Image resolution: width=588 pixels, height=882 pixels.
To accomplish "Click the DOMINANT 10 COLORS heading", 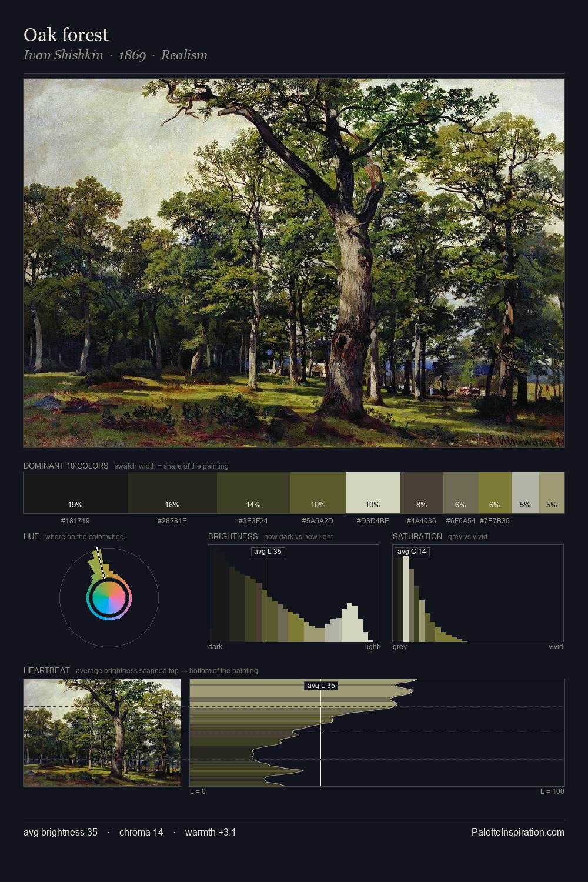I will (x=66, y=466).
